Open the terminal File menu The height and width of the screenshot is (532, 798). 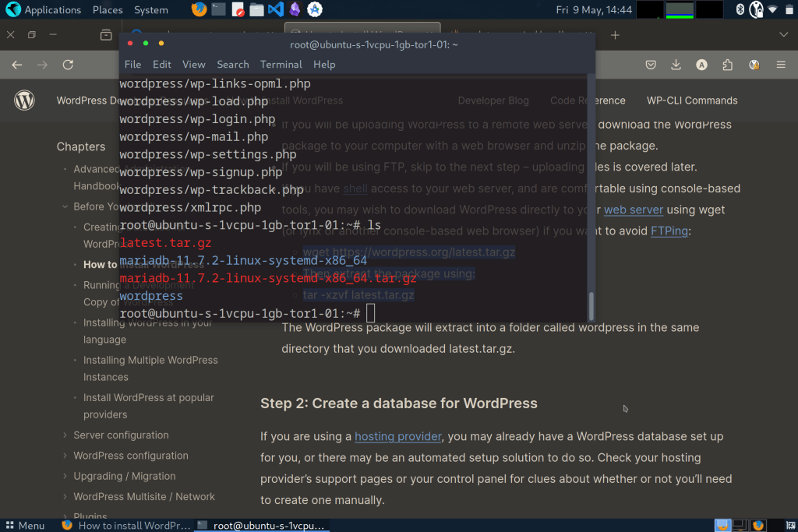[x=132, y=65]
